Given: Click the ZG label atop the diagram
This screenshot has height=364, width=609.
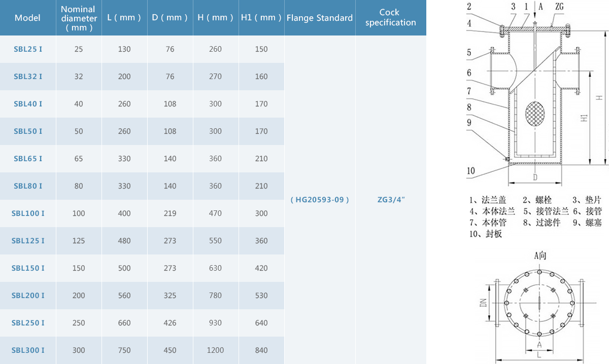Looking at the screenshot, I should 559,7.
